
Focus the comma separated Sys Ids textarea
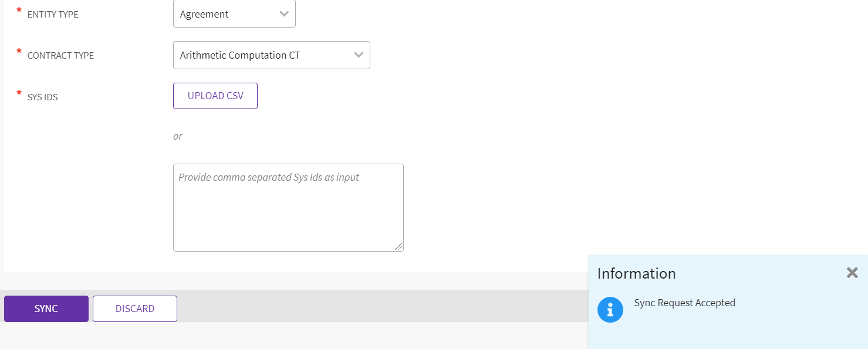(288, 208)
